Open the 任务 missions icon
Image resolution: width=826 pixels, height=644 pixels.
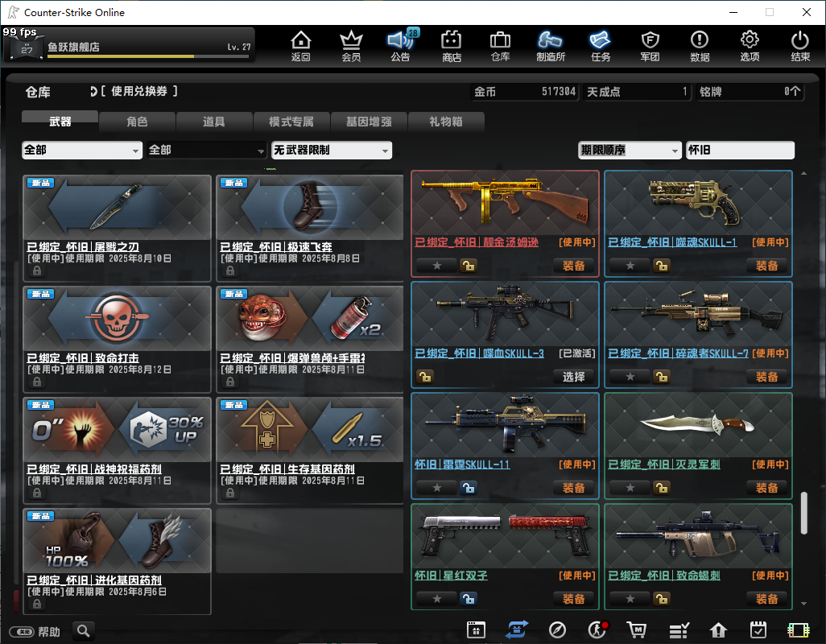pos(601,46)
